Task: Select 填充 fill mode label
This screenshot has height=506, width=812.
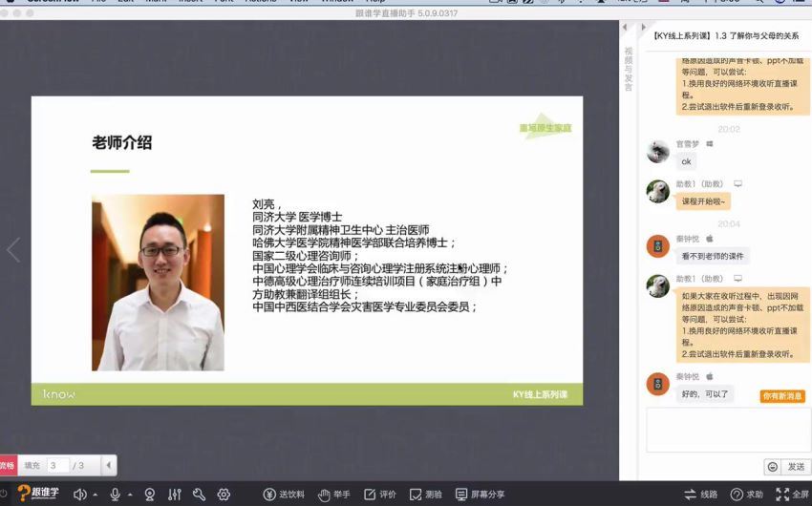Action: coord(32,466)
